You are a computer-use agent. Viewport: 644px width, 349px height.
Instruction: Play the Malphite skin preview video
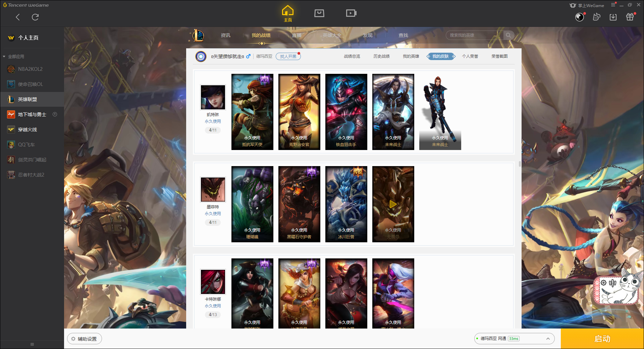tap(393, 204)
